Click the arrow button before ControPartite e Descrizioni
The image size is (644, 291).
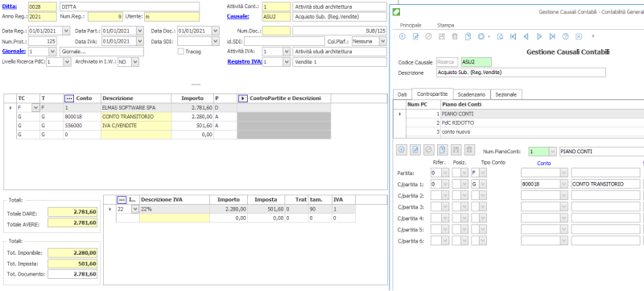243,98
